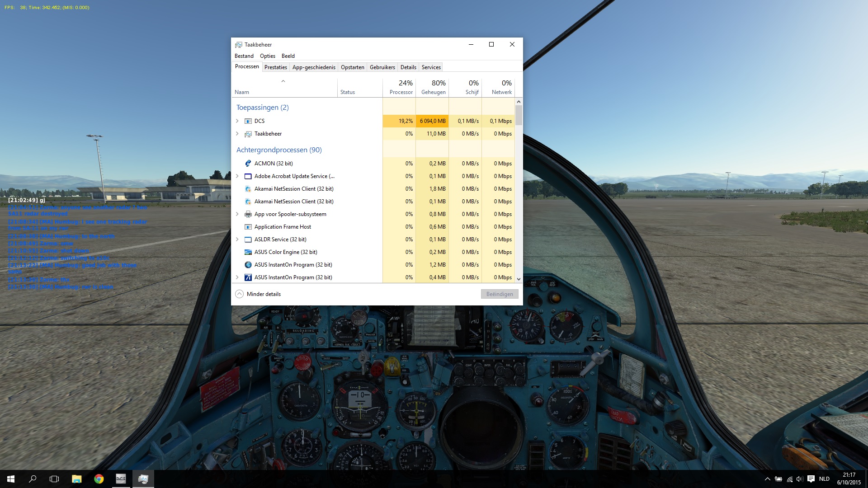Open File Explorer from taskbar

coord(76,479)
